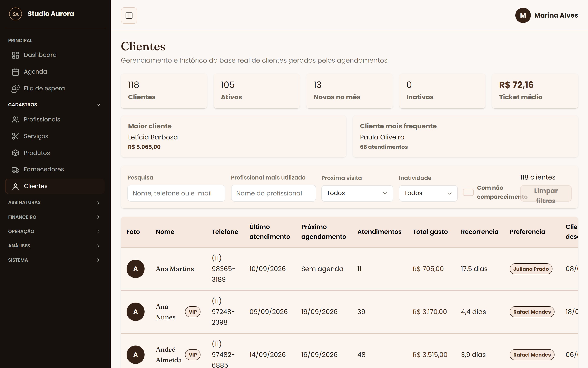Click André Almeida avatar photo
The width and height of the screenshot is (588, 368).
136,355
